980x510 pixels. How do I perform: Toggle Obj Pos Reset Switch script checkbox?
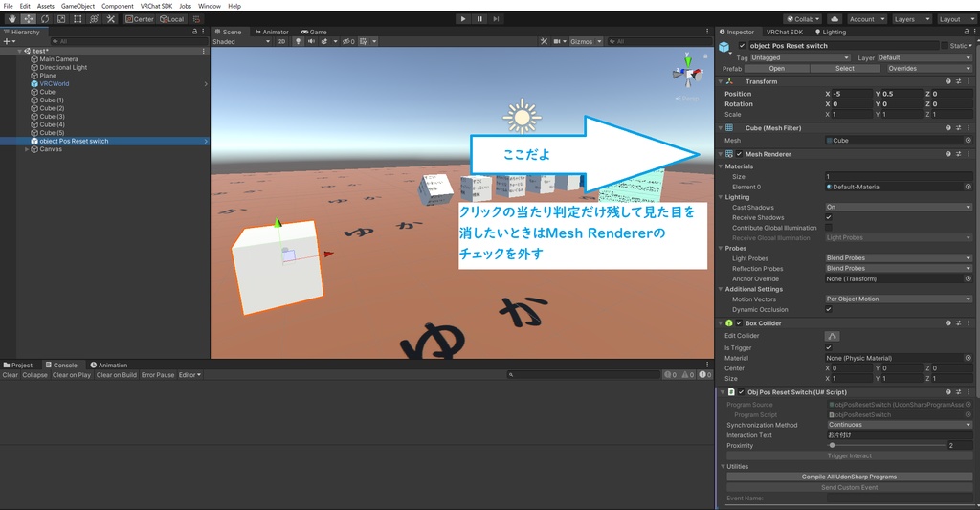pos(742,392)
